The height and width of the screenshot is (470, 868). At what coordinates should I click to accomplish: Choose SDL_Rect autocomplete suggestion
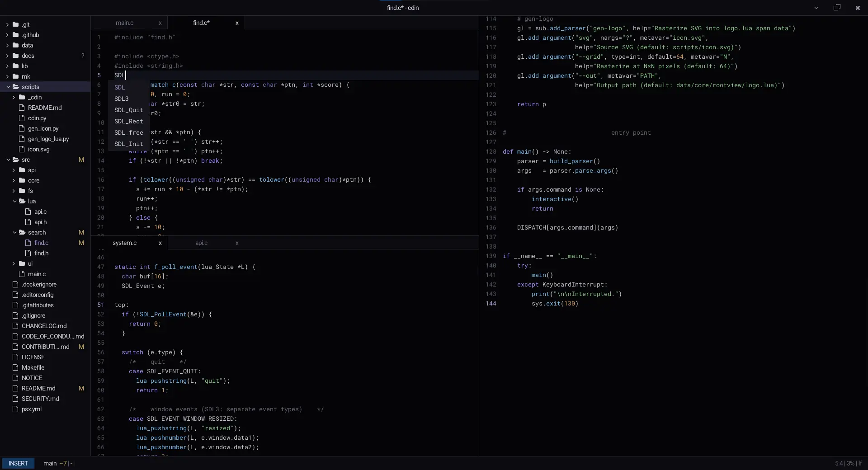(129, 121)
